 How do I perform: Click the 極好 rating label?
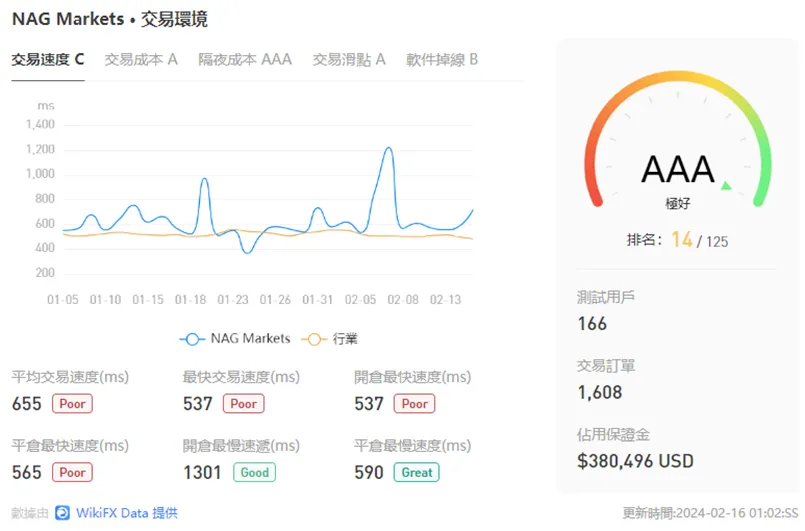click(x=678, y=203)
